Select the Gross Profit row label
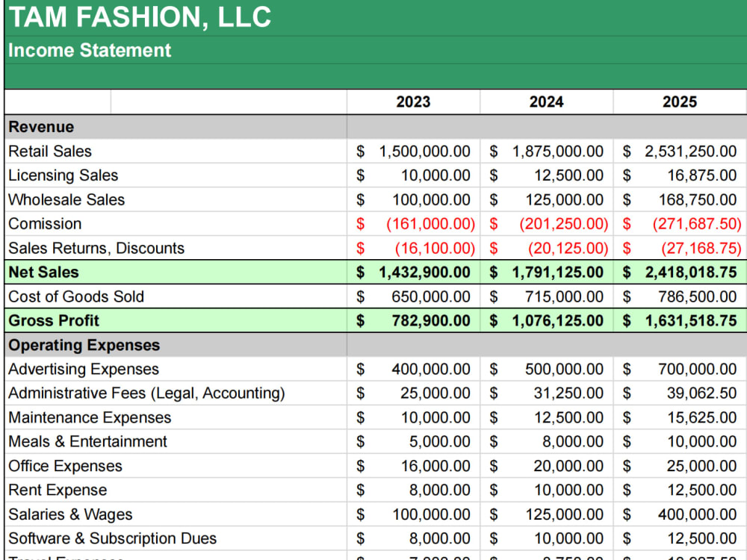 pos(54,320)
